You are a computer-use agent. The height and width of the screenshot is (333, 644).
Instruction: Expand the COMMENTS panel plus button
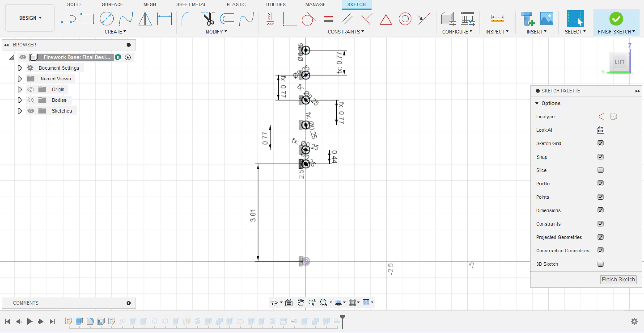(x=129, y=303)
